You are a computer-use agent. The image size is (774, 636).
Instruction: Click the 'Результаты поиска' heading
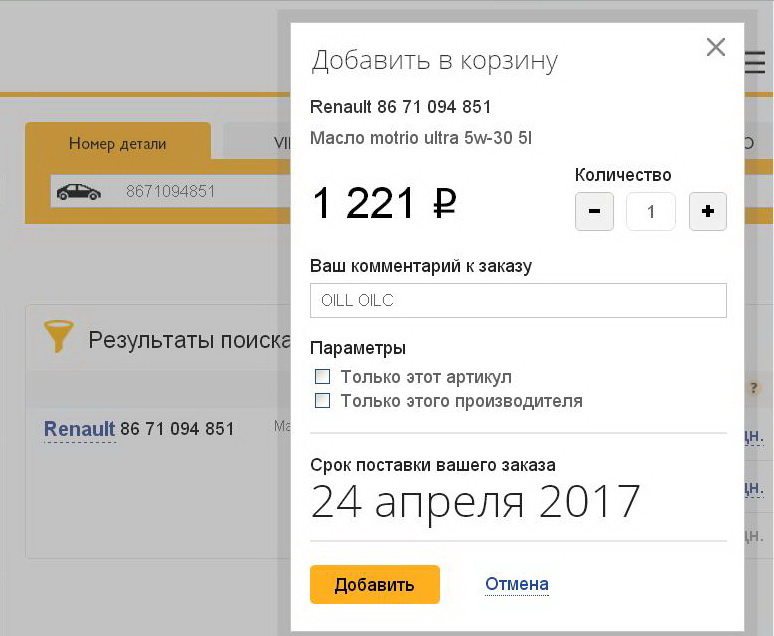[x=190, y=340]
